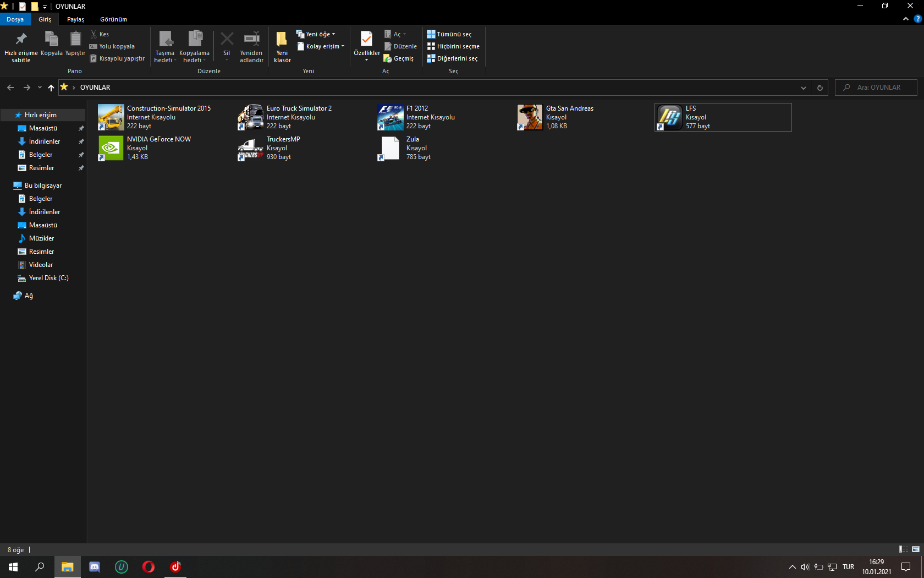Switch to large icons view in status bar
Image resolution: width=924 pixels, height=578 pixels.
point(916,549)
